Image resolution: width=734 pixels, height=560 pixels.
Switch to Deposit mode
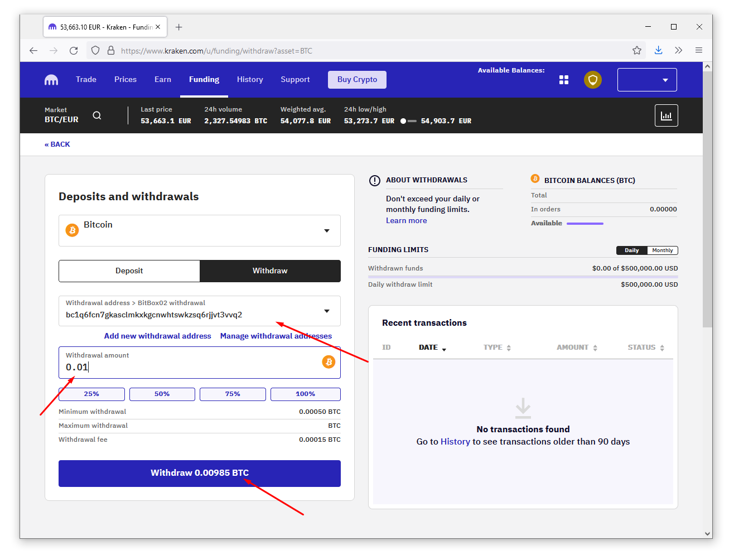pos(129,271)
